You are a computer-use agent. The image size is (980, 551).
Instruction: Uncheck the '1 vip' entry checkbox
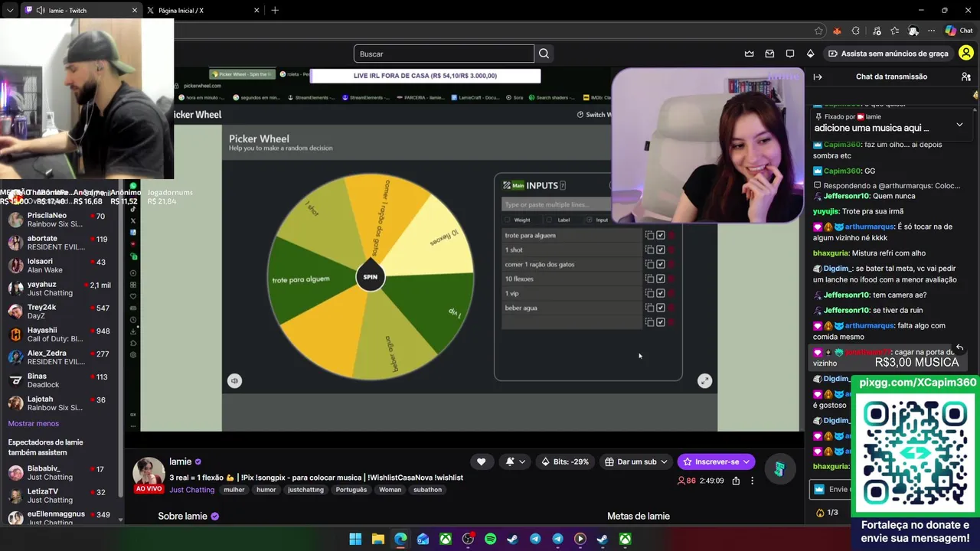point(661,294)
